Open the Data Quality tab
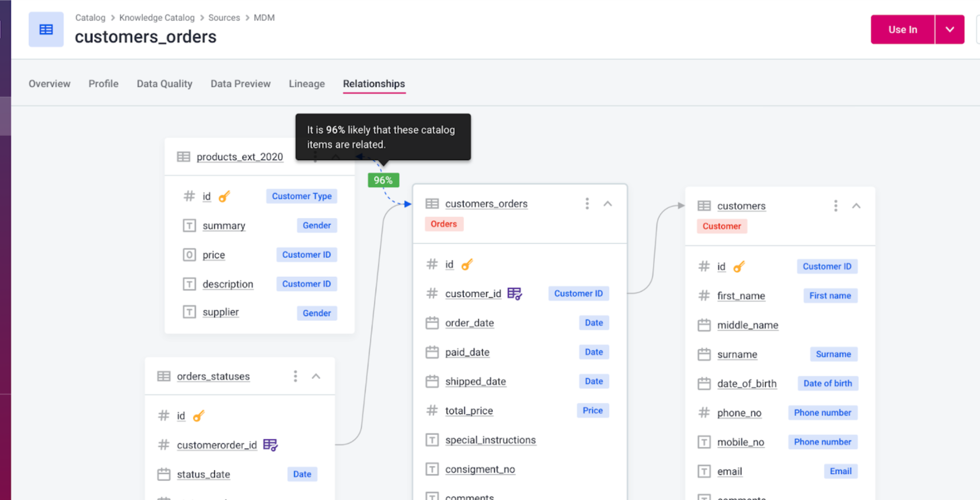This screenshot has height=500, width=980. (165, 84)
